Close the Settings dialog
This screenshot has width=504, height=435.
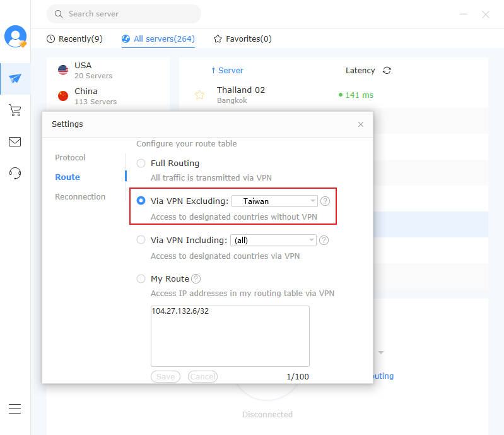(x=361, y=124)
